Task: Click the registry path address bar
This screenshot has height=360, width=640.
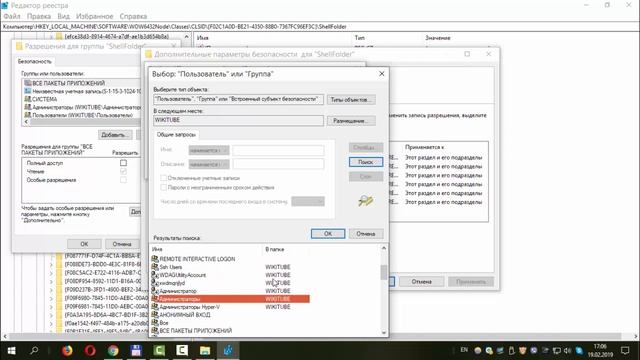Action: click(320, 27)
